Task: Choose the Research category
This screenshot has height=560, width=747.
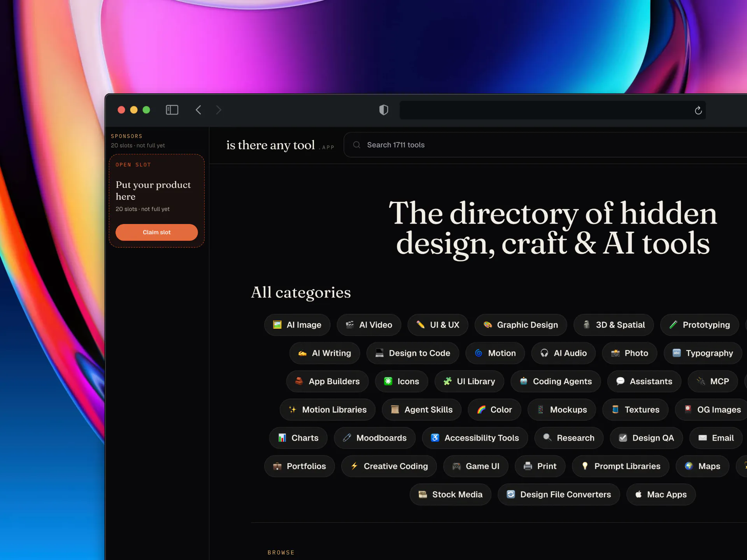Action: coord(569,438)
